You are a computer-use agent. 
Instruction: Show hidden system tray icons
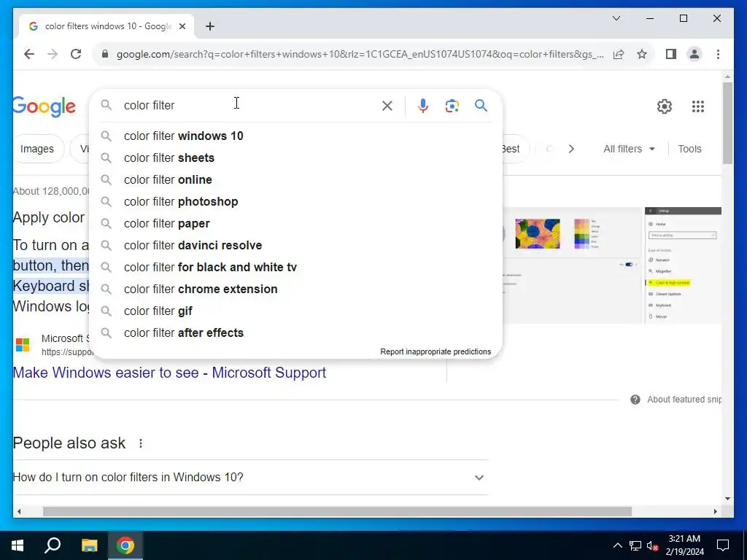617,545
